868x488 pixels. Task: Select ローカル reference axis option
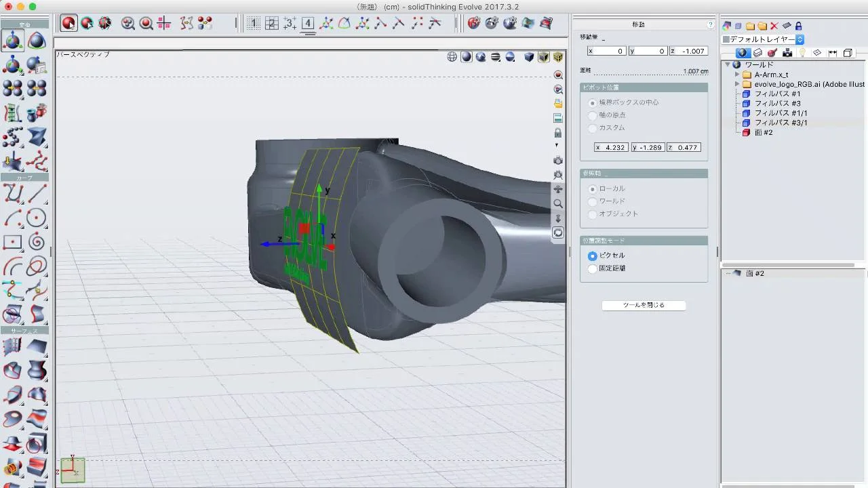point(593,188)
